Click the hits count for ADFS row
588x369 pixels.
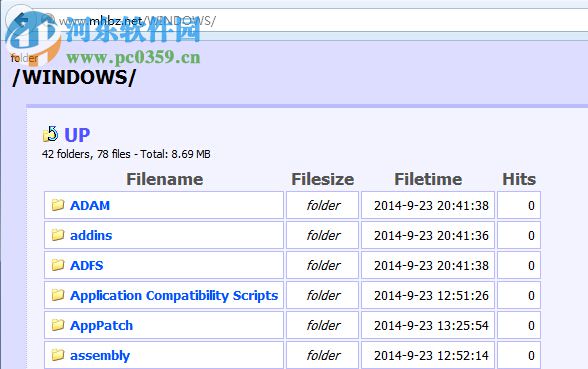[531, 266]
